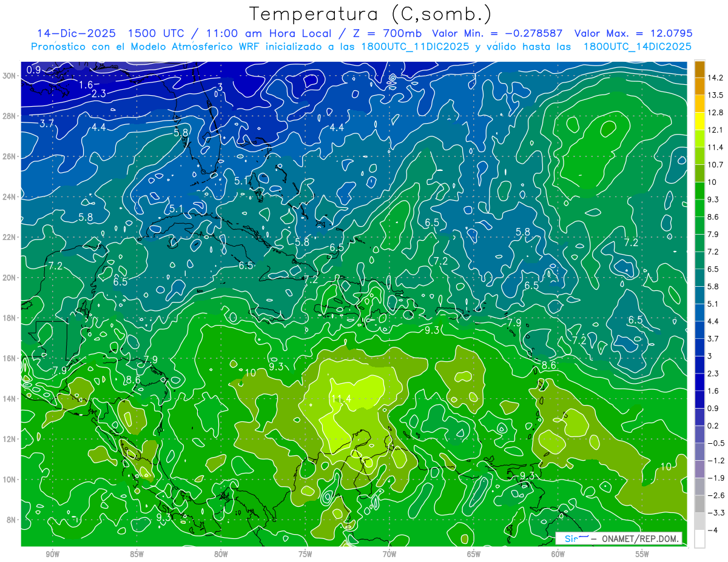
Task: Click the "10.7" colorbar scale label
Action: (x=716, y=165)
